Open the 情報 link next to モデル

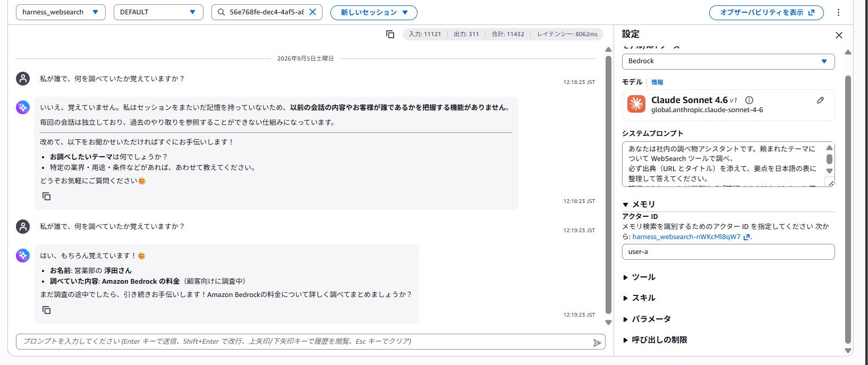657,82
